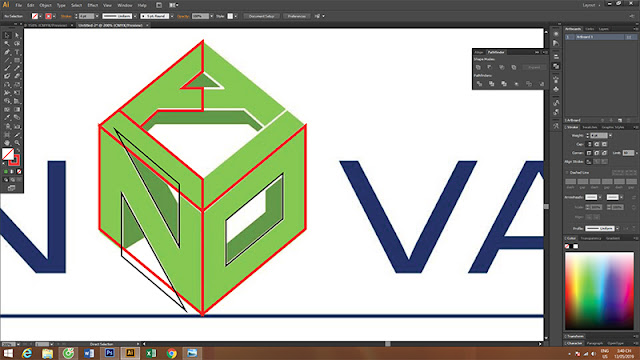Choose the Eyedropper tool

click(x=7, y=118)
